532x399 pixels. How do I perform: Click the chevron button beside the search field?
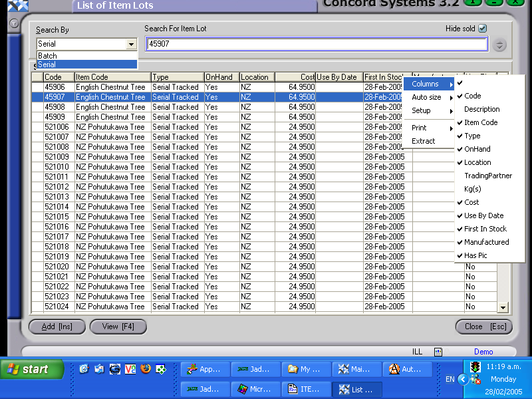point(498,45)
